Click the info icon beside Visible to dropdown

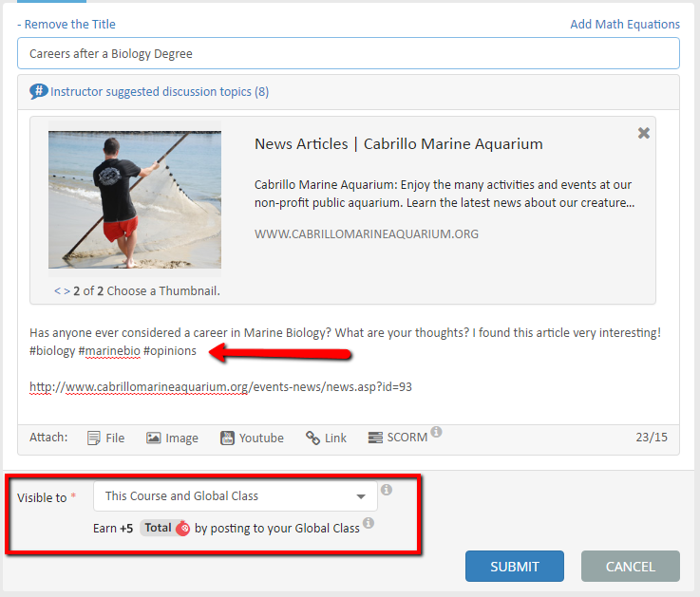coord(387,490)
